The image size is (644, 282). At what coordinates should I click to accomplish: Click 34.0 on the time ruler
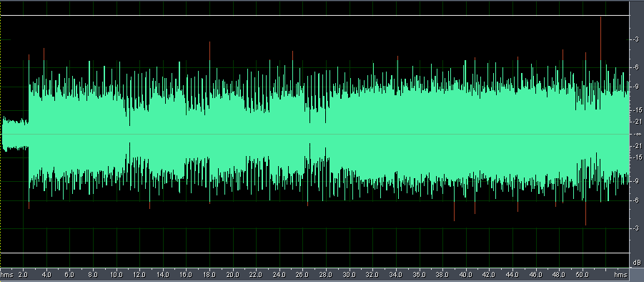click(396, 274)
